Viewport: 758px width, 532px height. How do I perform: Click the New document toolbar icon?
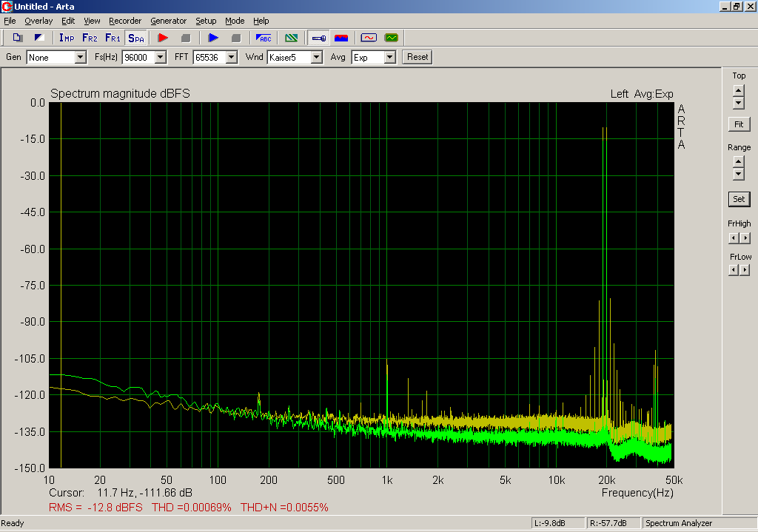(x=18, y=38)
